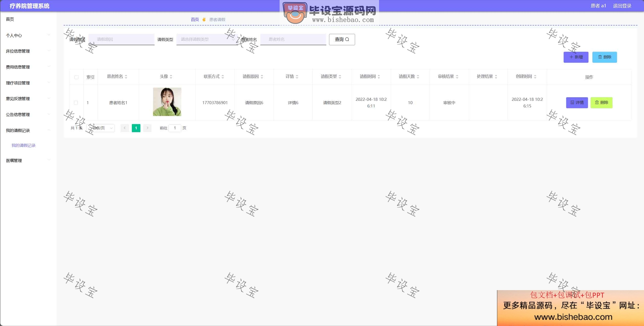Expand 个人中心 sidebar menu
644x326 pixels.
point(28,35)
